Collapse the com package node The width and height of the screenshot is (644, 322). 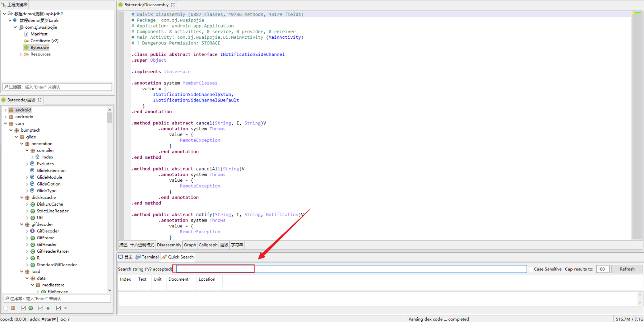click(5, 124)
